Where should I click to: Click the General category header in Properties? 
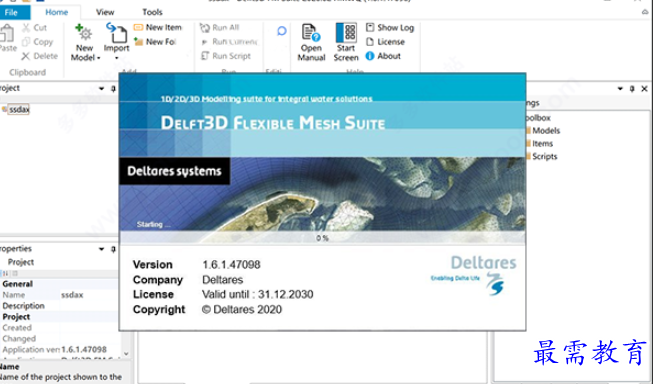point(59,284)
